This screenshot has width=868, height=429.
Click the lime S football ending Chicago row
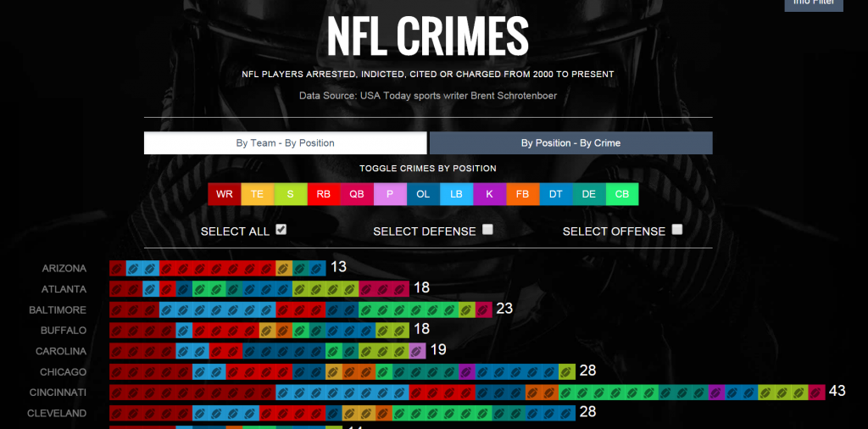[x=567, y=372]
